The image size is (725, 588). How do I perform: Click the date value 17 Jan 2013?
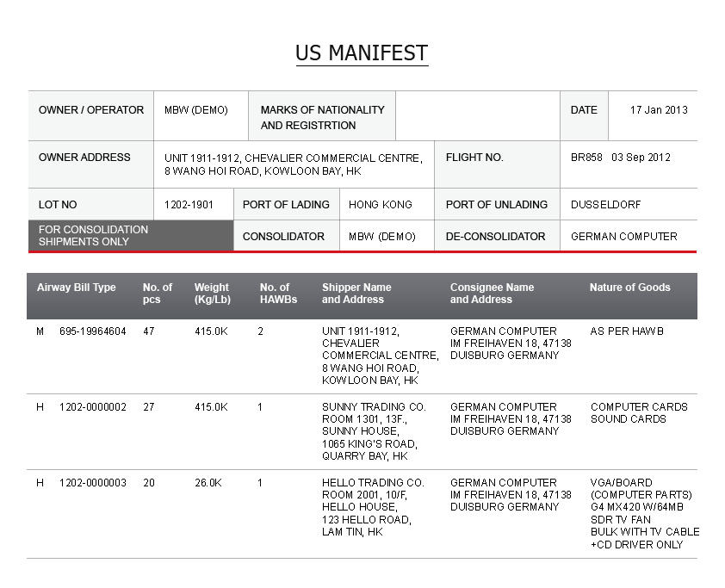pos(659,110)
